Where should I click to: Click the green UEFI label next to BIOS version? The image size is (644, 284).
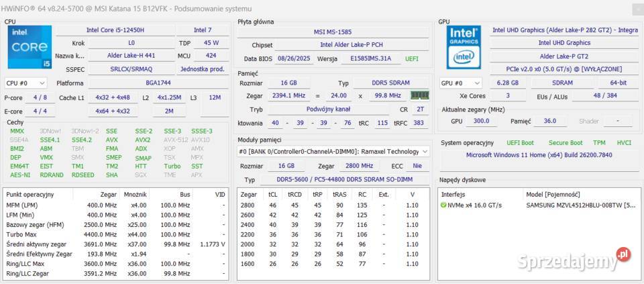point(412,59)
